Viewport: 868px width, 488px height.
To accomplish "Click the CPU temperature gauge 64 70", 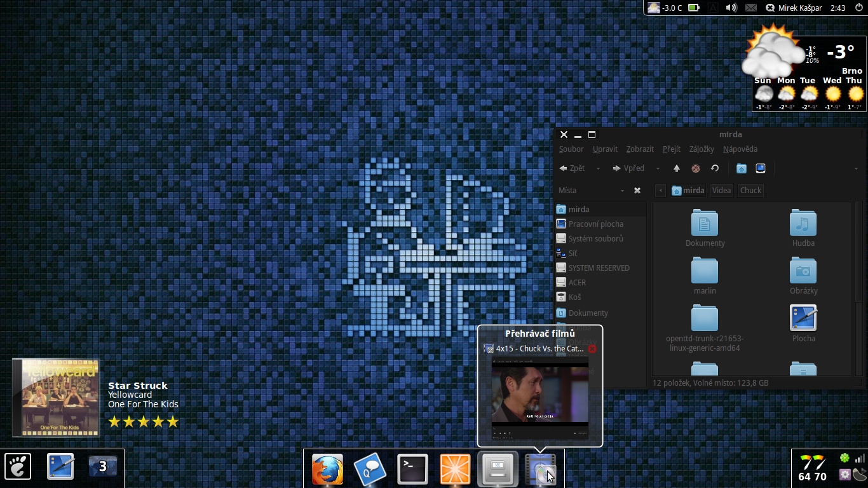I will [812, 469].
